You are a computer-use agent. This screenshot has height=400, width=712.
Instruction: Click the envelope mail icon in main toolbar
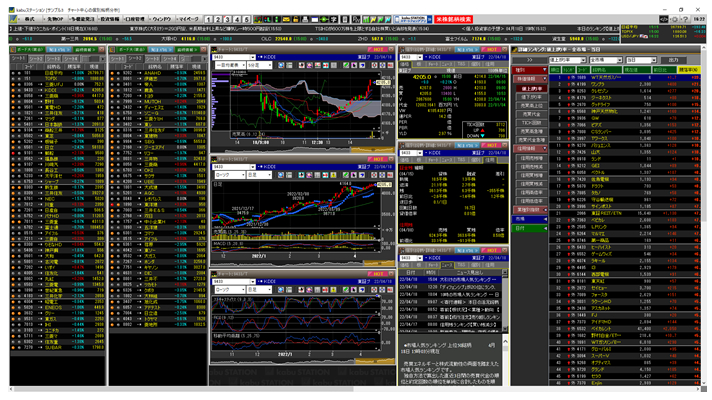click(x=286, y=19)
